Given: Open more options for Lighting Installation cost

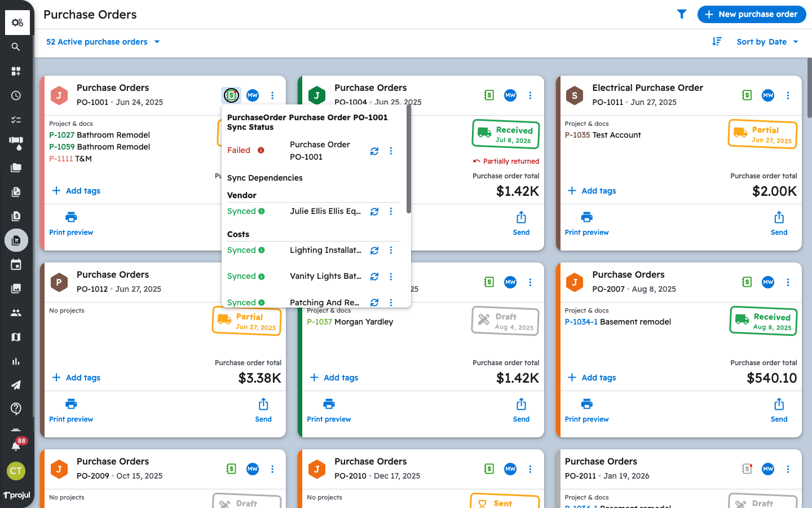Looking at the screenshot, I should click(x=391, y=250).
